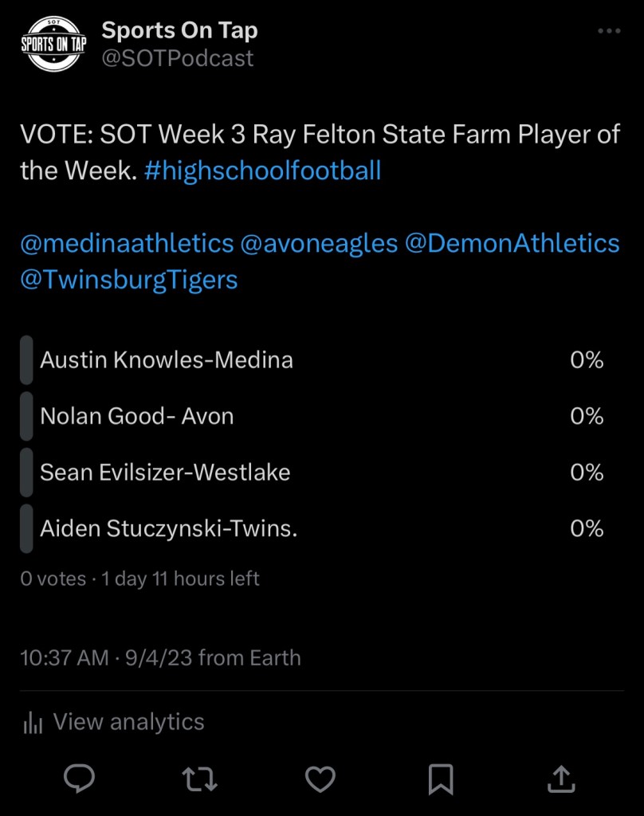Click View analytics text

(x=128, y=722)
